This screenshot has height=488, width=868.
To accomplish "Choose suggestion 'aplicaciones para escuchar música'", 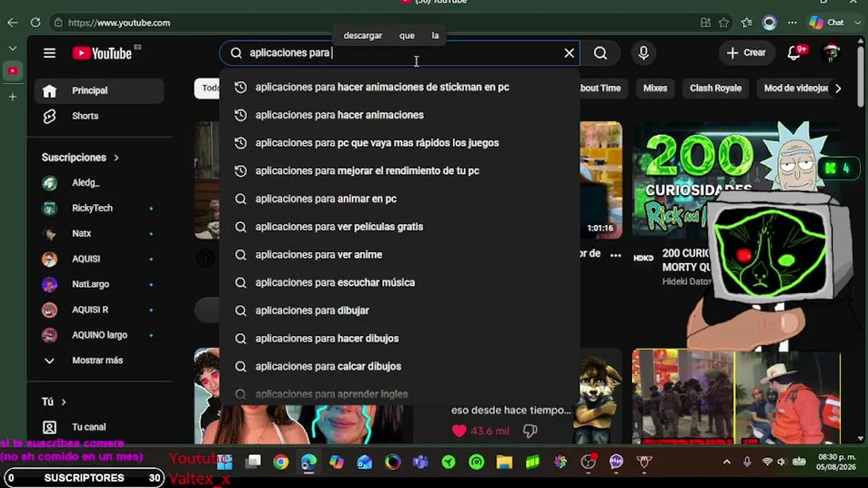I will (x=399, y=282).
